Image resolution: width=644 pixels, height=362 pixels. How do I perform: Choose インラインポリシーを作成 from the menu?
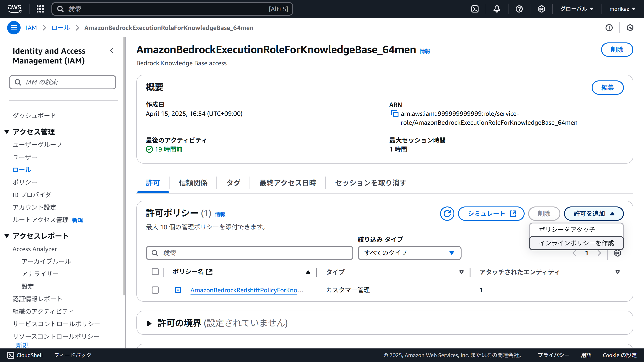[x=576, y=243]
